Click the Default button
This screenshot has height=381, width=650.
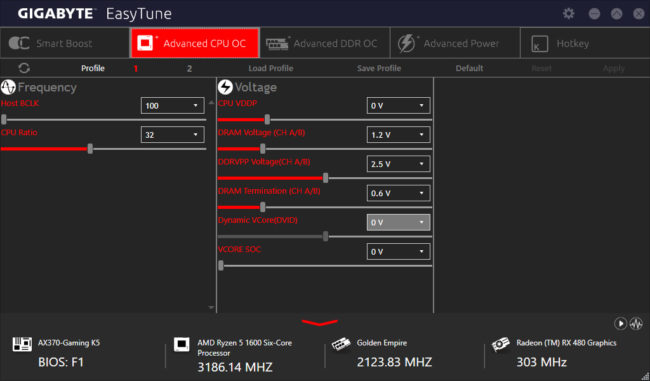tap(469, 68)
